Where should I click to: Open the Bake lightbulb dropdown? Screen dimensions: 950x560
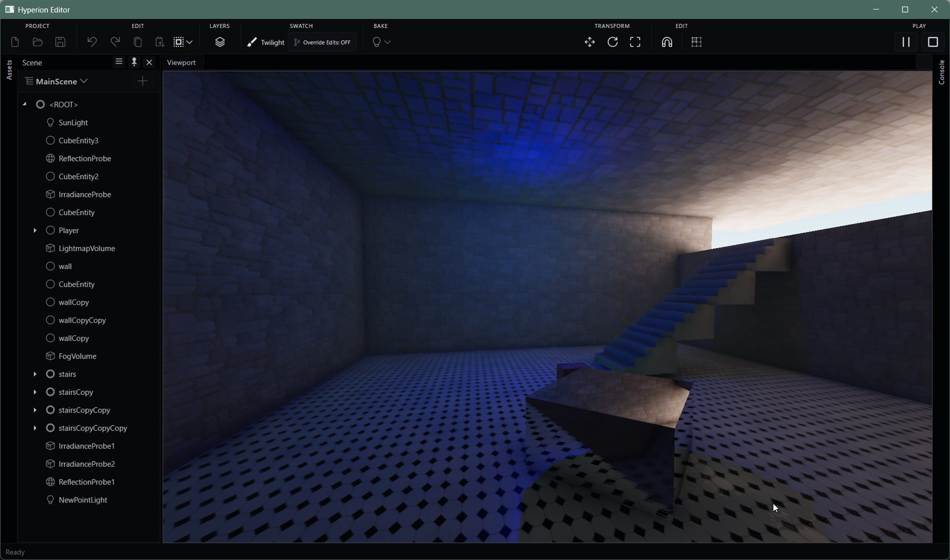click(x=381, y=42)
